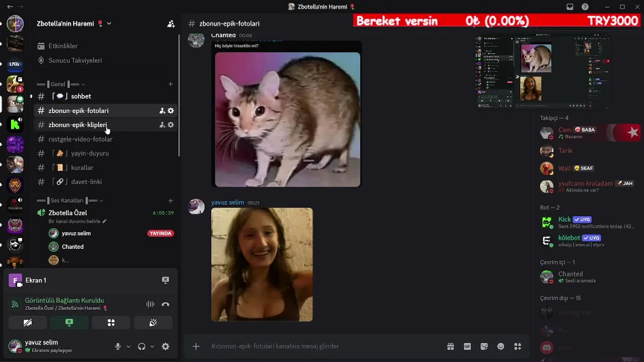The image size is (644, 362).
Task: Open the kölebot bot entry
Action: point(589,241)
